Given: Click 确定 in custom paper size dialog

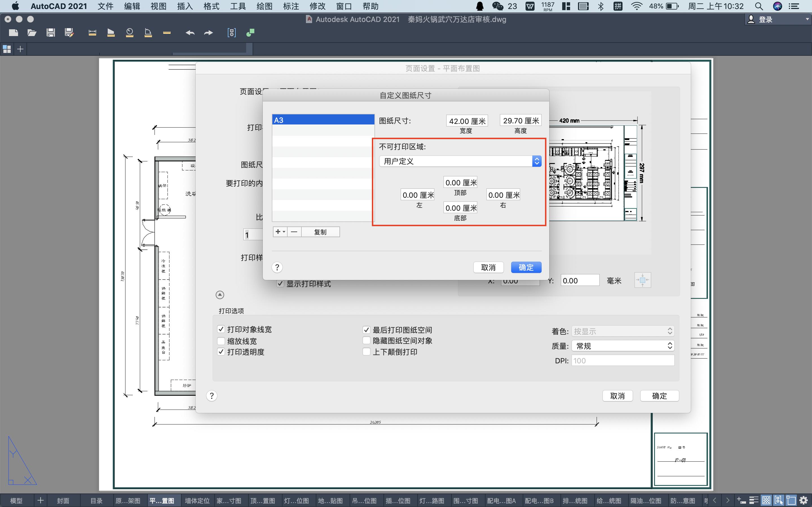Looking at the screenshot, I should coord(526,267).
